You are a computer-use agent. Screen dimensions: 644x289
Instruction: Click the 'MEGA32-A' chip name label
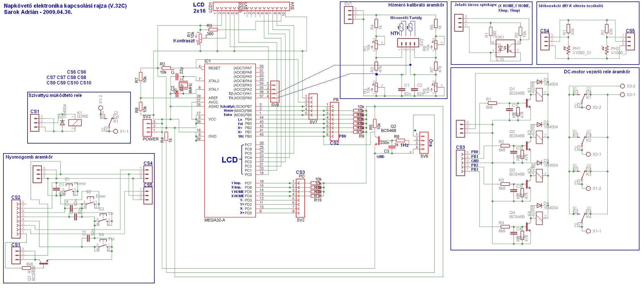[214, 220]
